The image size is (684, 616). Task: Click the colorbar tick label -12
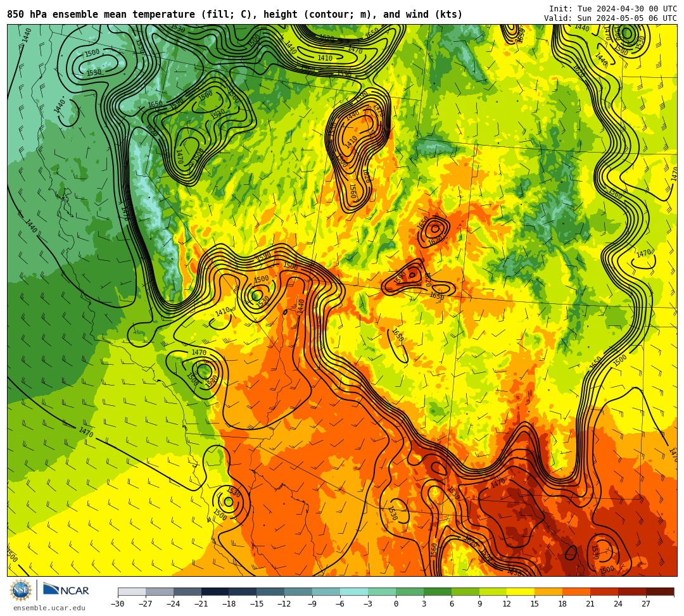coord(285,604)
